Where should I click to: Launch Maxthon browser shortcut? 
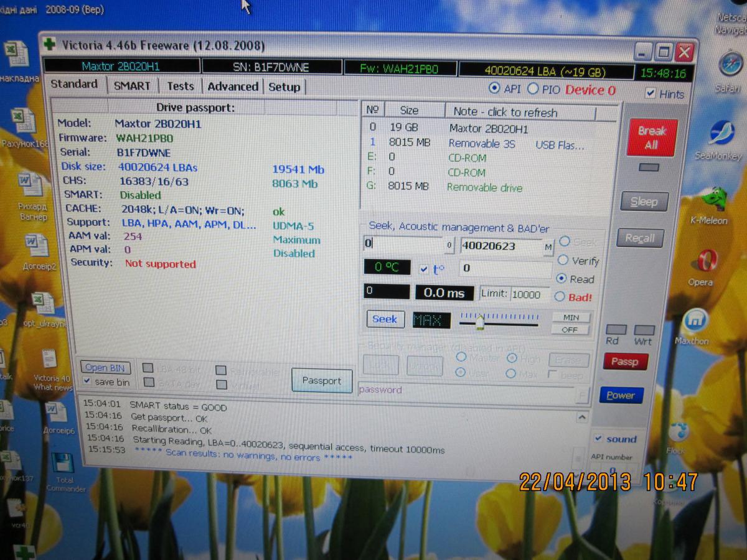[694, 321]
